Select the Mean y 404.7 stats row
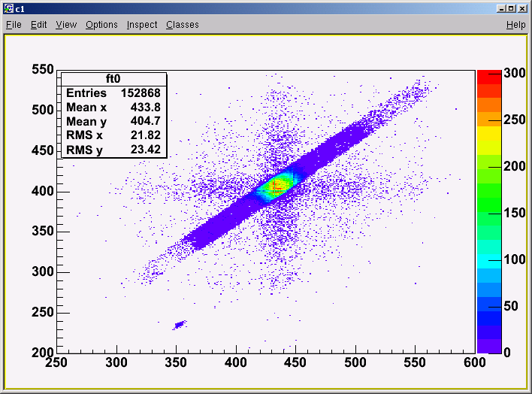This screenshot has width=532, height=394. [113, 121]
